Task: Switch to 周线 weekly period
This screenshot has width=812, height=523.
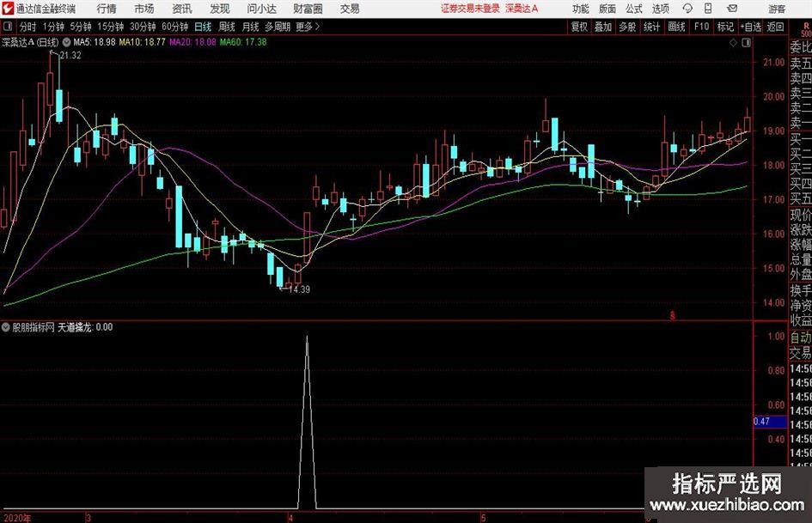Action: 226,27
